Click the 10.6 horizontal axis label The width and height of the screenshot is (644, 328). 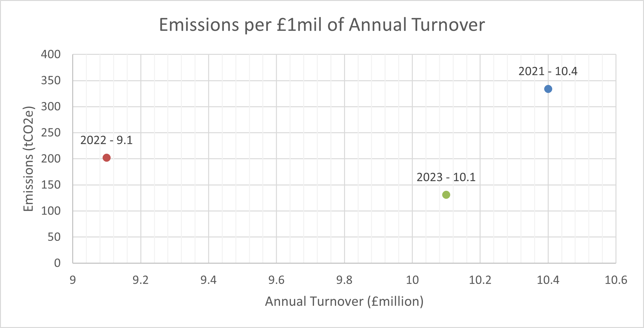(x=616, y=280)
